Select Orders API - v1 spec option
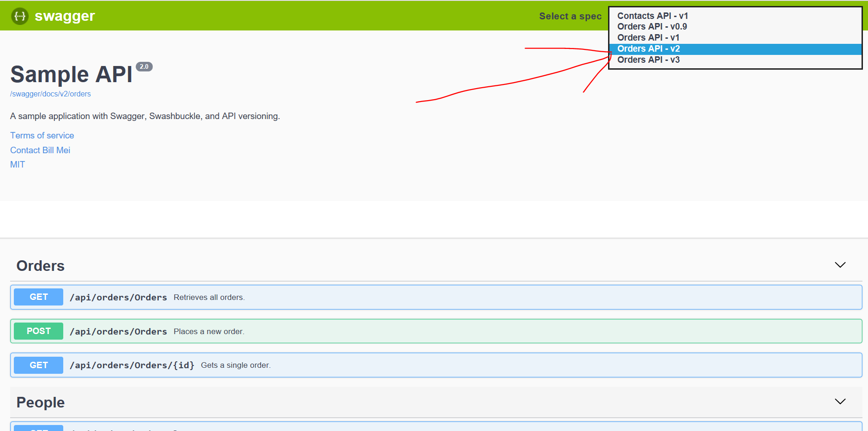This screenshot has height=431, width=868. 735,38
